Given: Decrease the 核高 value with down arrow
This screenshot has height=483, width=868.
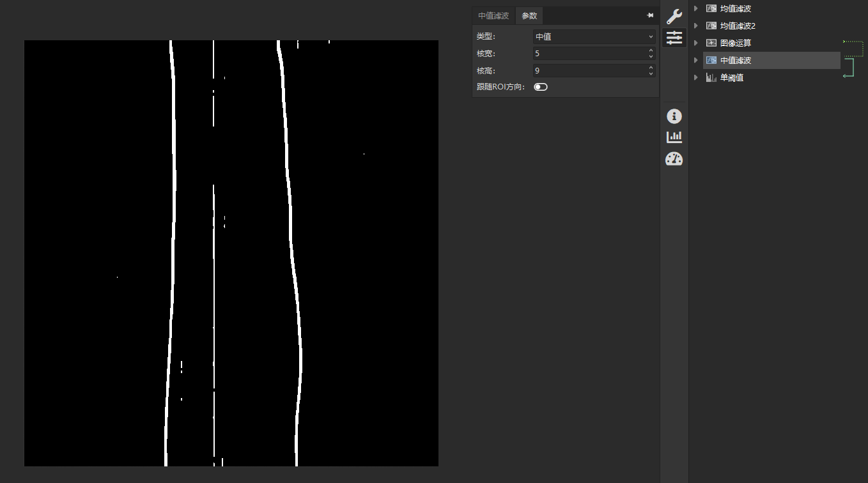Looking at the screenshot, I should [651, 74].
